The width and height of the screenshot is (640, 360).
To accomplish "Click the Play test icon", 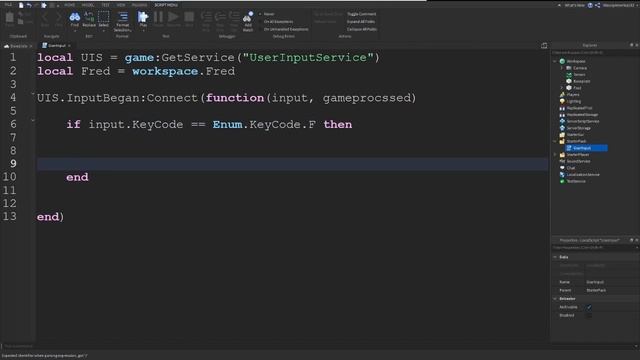I will pyautogui.click(x=142, y=17).
